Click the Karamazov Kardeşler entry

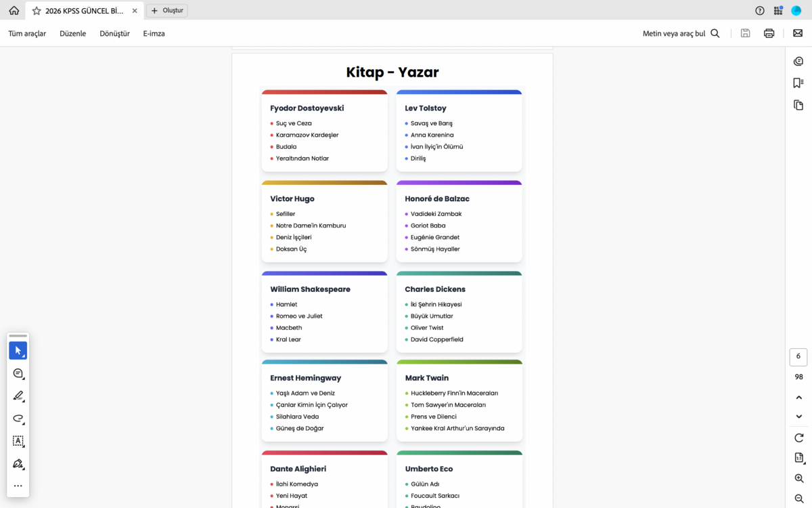click(x=307, y=135)
